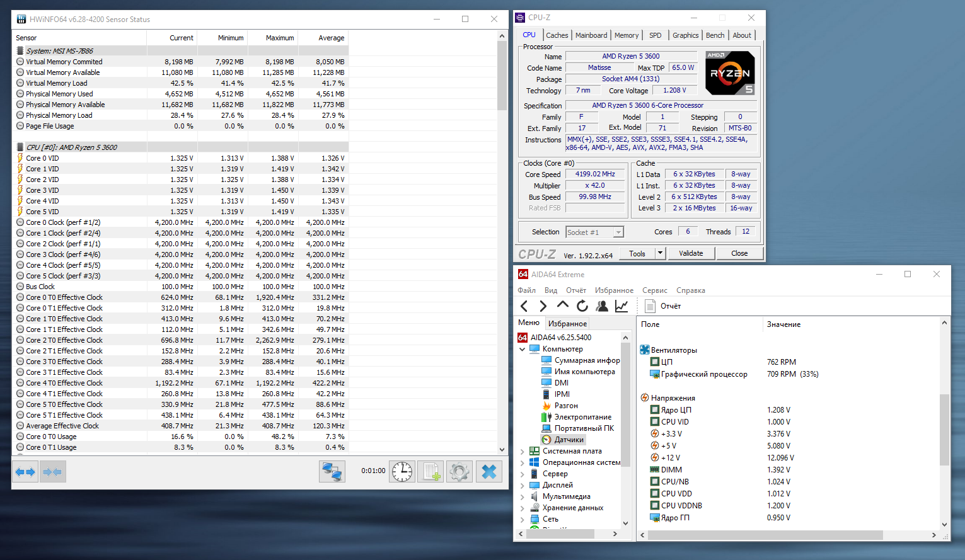965x560 pixels.
Task: Select 'Average Effective Clock' sensor row
Action: pyautogui.click(x=180, y=426)
